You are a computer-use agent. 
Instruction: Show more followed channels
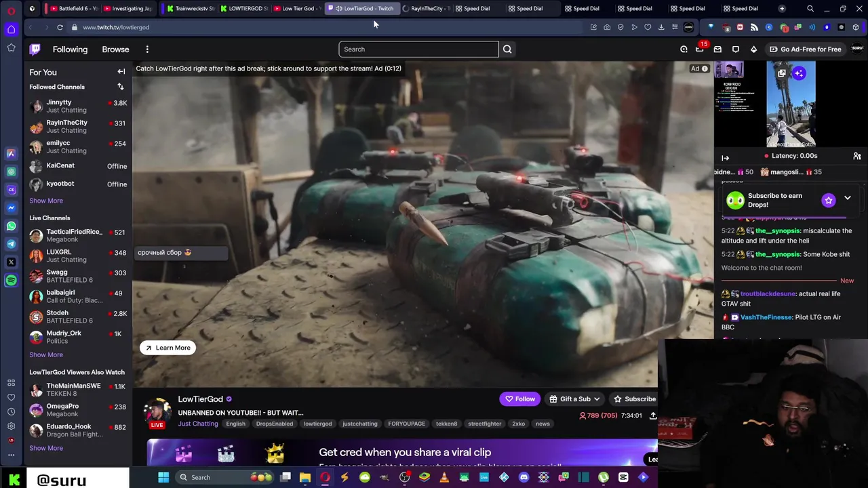(46, 201)
